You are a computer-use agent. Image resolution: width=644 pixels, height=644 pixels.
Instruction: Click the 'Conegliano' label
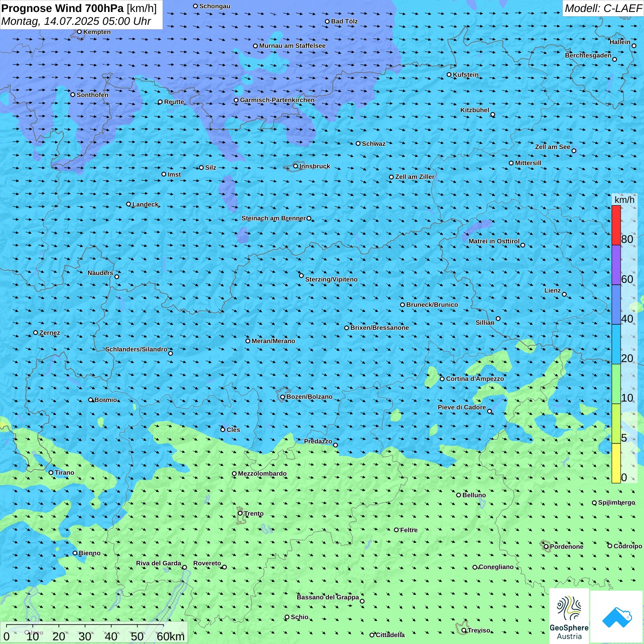496,567
